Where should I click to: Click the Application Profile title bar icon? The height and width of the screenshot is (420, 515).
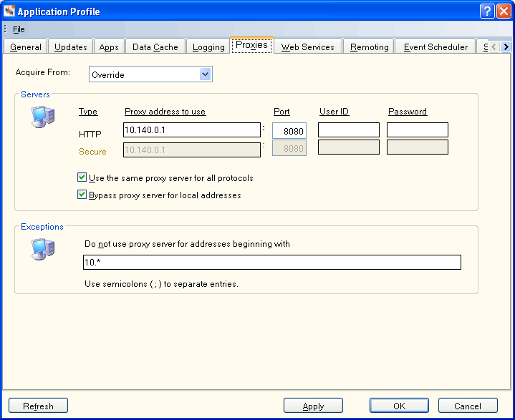pos(9,11)
